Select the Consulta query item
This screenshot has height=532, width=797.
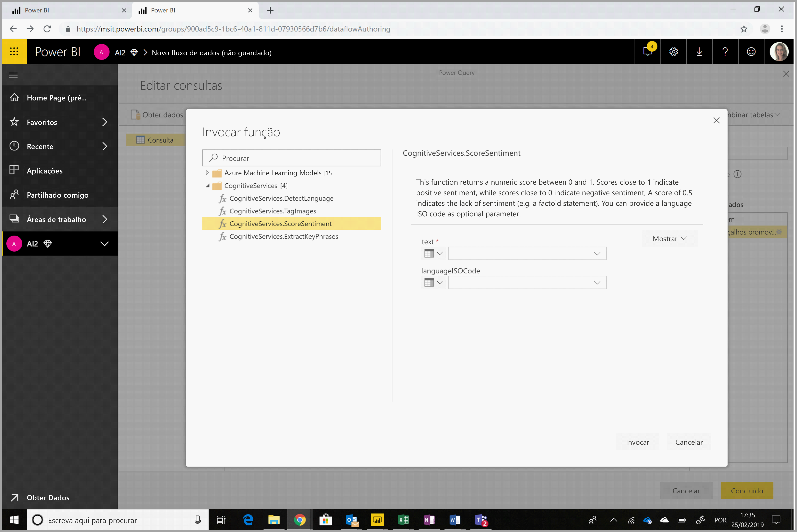tap(156, 140)
